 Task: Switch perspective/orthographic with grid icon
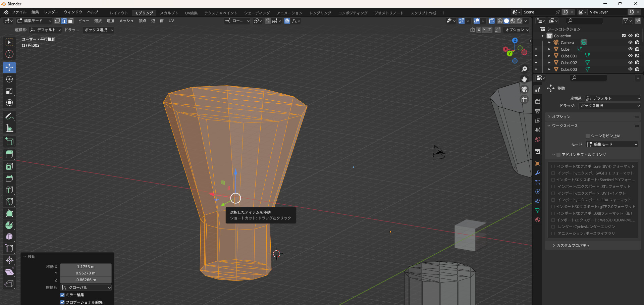pos(524,99)
